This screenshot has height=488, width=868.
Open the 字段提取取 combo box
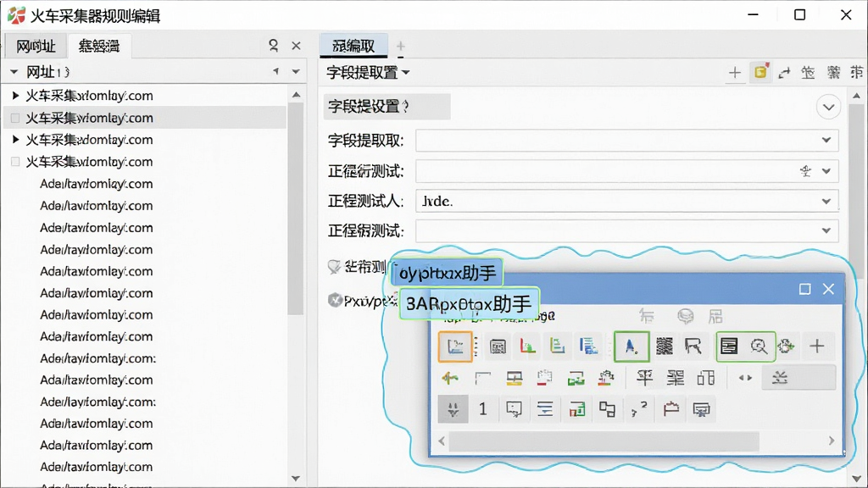click(x=626, y=141)
